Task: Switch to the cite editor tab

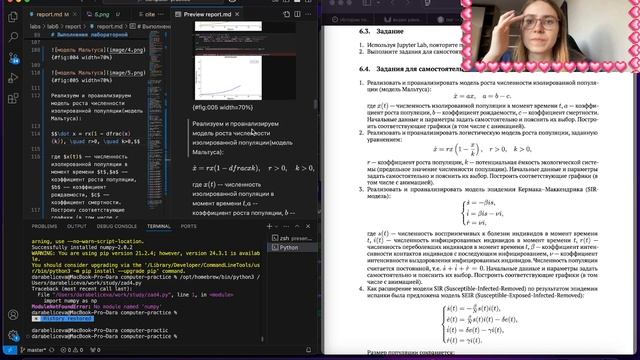Action: [x=150, y=14]
